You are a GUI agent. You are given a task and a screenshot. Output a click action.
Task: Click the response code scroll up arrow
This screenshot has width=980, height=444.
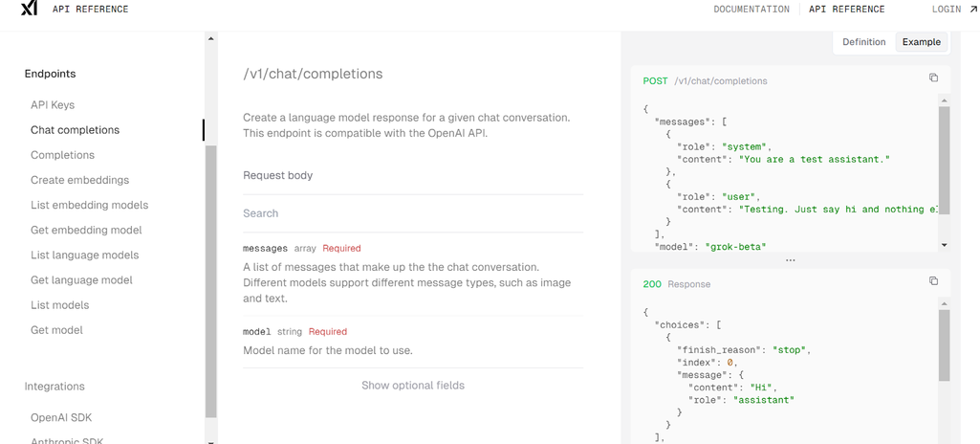tap(945, 303)
